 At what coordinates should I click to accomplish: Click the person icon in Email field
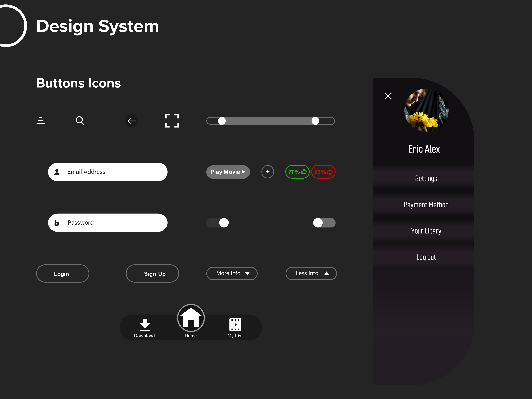point(57,172)
